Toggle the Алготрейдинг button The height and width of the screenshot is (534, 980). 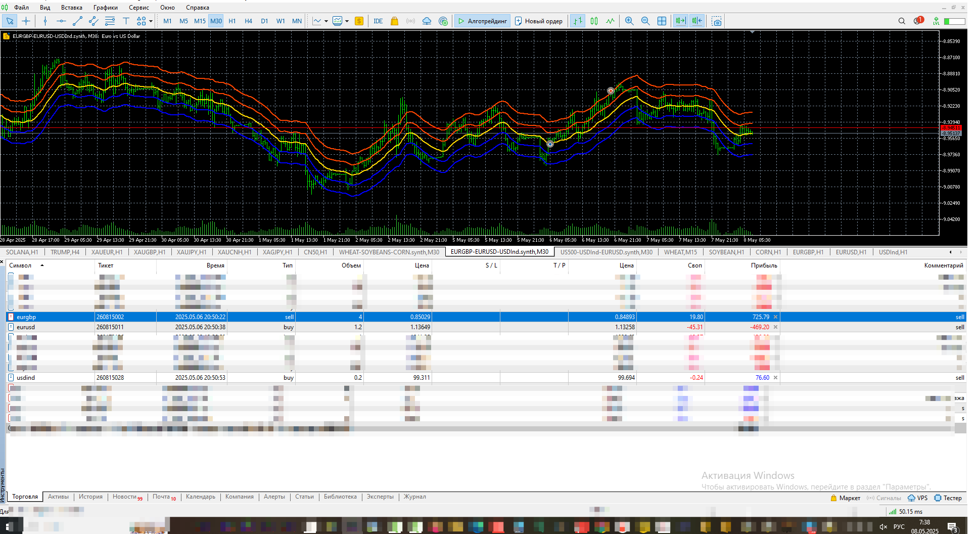pos(482,21)
